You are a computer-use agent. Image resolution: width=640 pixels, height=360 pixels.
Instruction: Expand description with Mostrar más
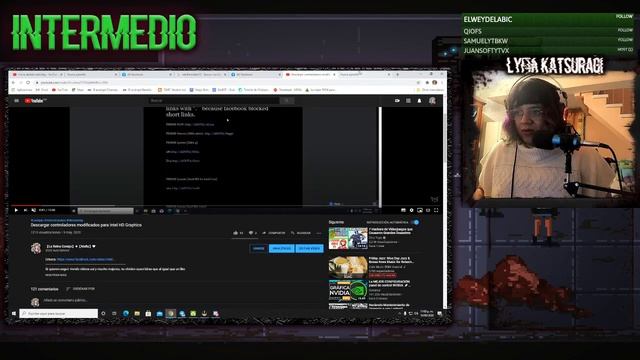click(x=56, y=275)
